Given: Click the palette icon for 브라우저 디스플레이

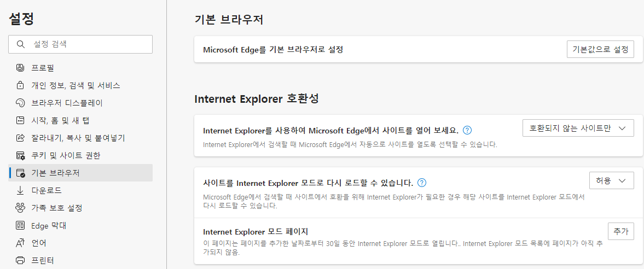Looking at the screenshot, I should pyautogui.click(x=20, y=103).
